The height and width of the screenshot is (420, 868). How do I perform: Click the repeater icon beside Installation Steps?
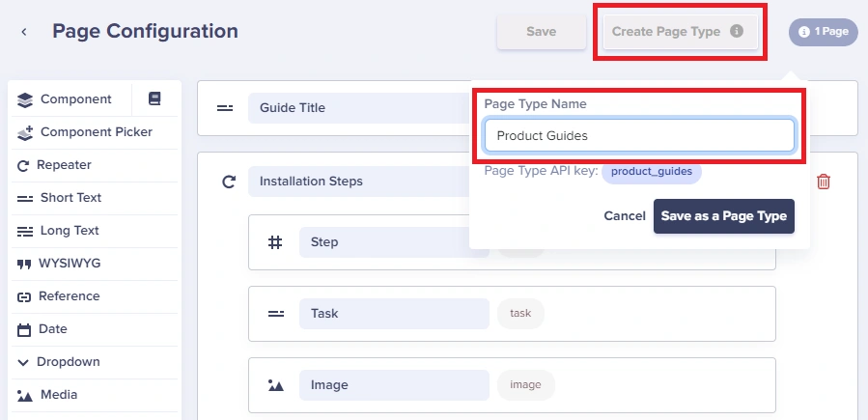(229, 181)
